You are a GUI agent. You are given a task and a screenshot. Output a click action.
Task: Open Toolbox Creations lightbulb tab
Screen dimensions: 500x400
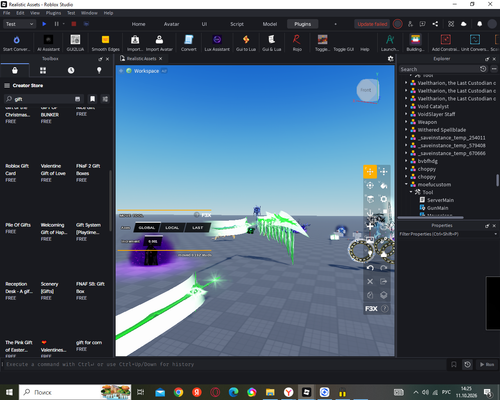(99, 70)
